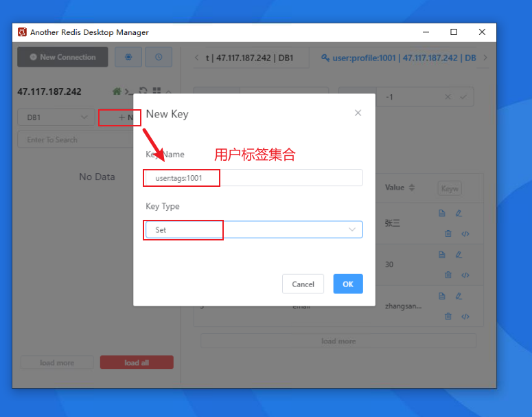Click the green home icon for connection
The width and height of the screenshot is (532, 417).
coord(117,91)
